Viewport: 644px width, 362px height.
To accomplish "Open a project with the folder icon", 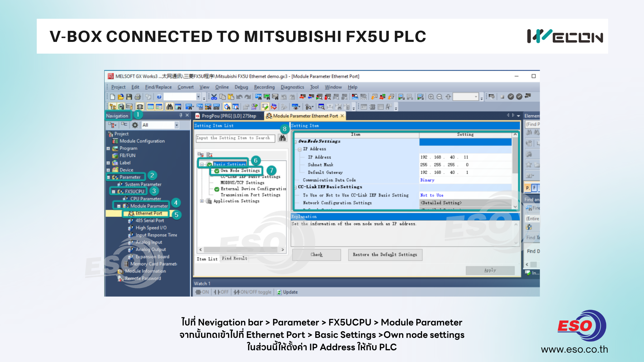I will 121,97.
